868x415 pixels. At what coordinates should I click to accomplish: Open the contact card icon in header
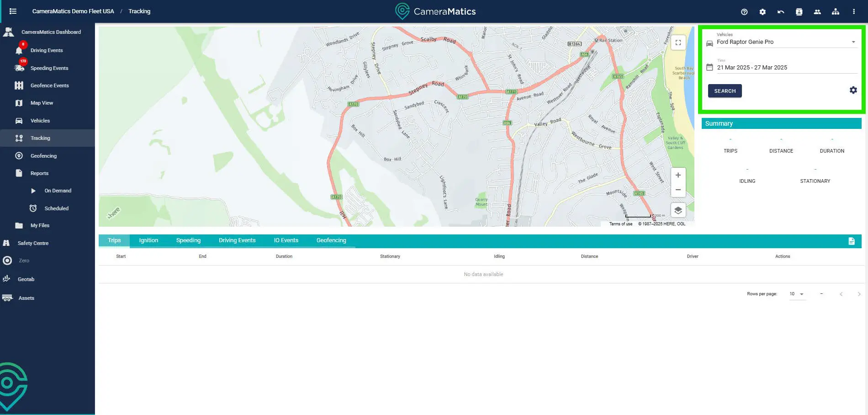(799, 12)
